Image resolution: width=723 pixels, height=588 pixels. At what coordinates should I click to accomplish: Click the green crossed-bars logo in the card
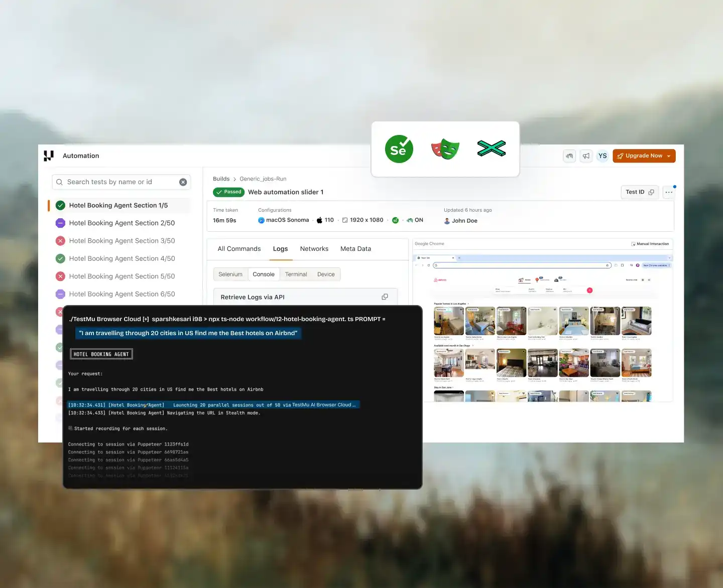pyautogui.click(x=492, y=149)
